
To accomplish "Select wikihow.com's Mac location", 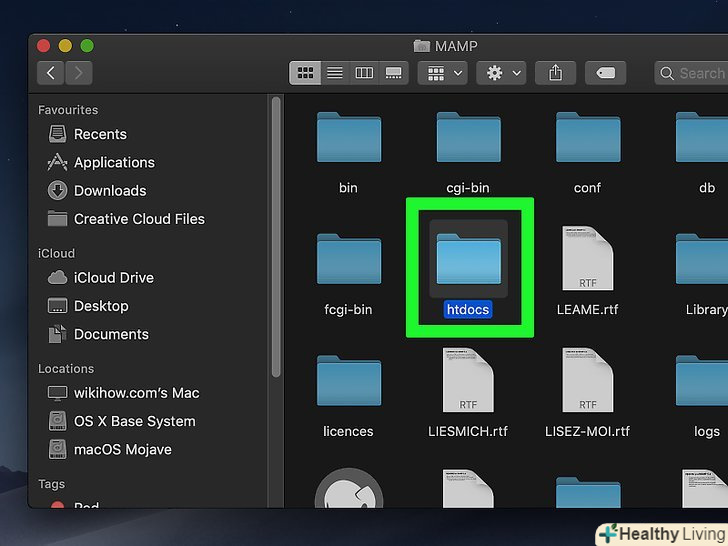I will (124, 393).
